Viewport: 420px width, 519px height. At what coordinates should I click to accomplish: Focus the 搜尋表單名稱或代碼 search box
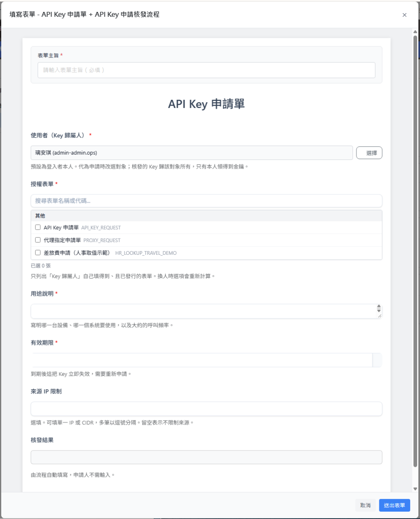click(x=206, y=201)
